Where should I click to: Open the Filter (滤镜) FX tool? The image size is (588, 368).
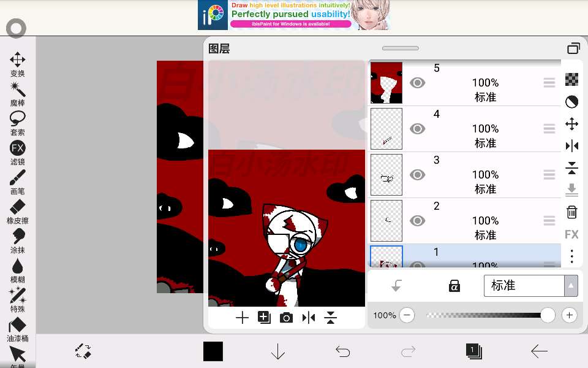point(17,153)
